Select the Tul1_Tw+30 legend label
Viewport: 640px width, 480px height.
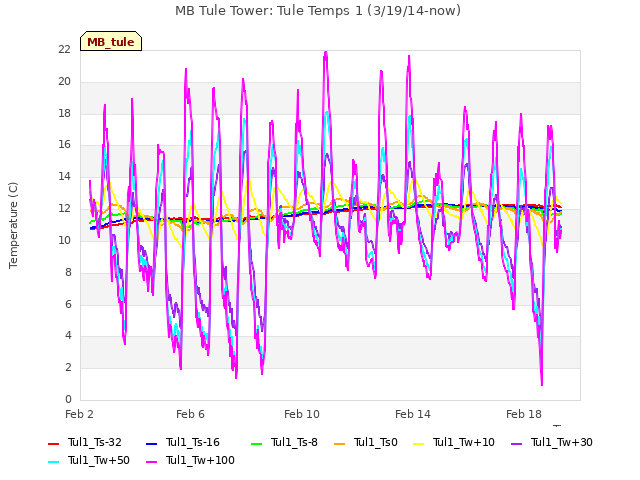point(562,442)
